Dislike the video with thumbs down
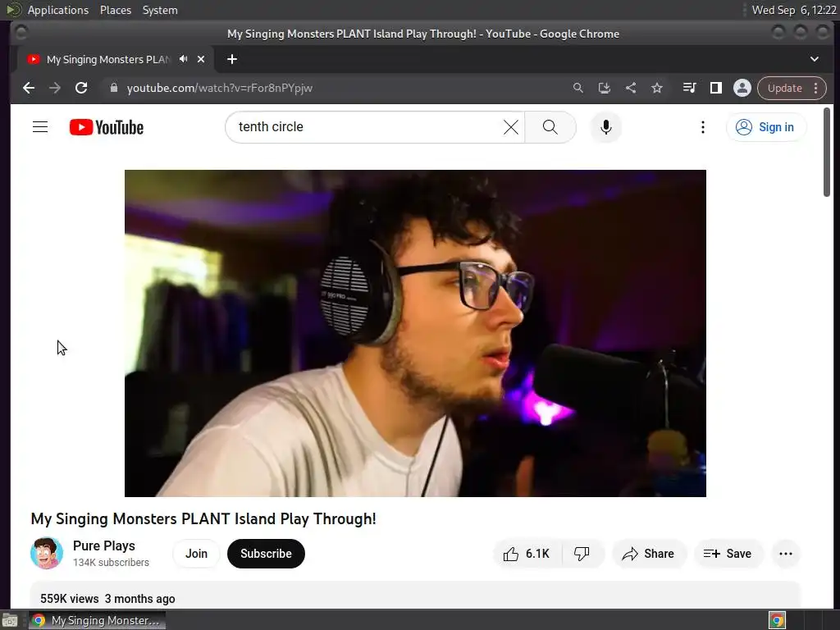 (583, 554)
